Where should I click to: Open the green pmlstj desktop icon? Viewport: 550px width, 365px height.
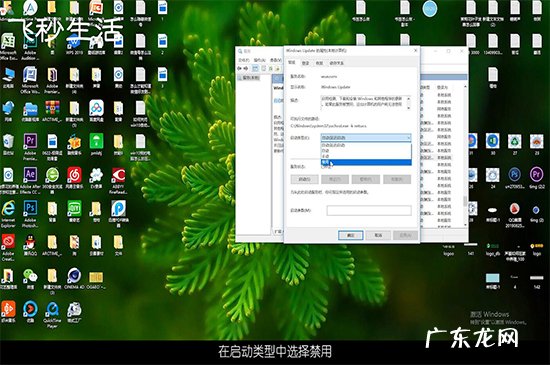[96, 142]
